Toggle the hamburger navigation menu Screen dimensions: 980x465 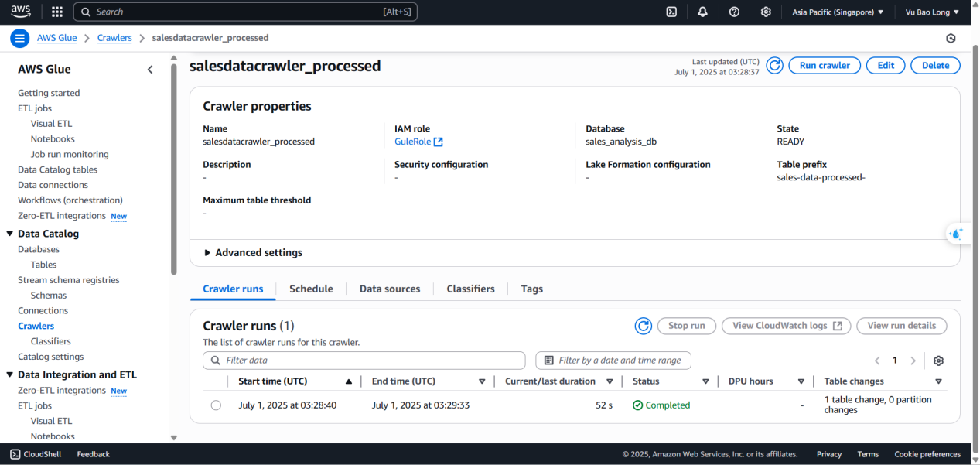pyautogui.click(x=21, y=38)
